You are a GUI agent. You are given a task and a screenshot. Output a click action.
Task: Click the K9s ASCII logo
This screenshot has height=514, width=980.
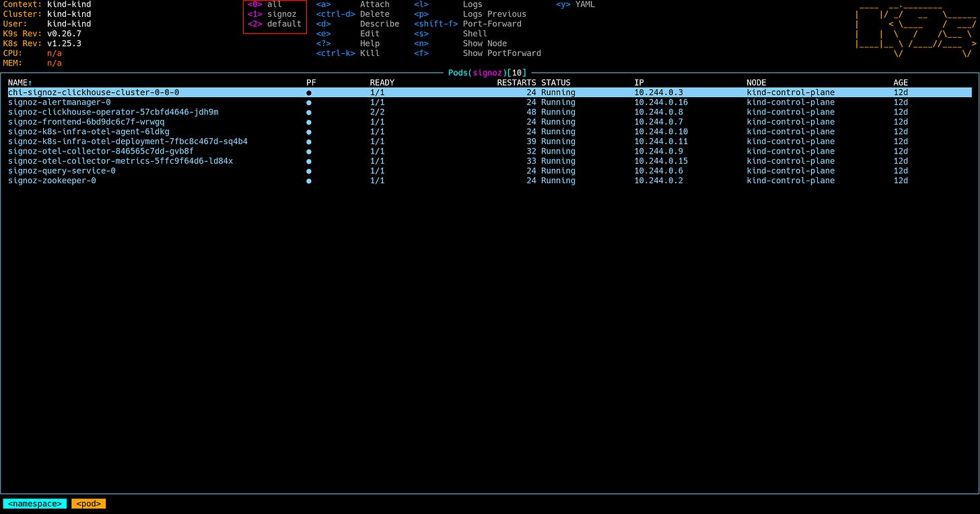click(915, 31)
